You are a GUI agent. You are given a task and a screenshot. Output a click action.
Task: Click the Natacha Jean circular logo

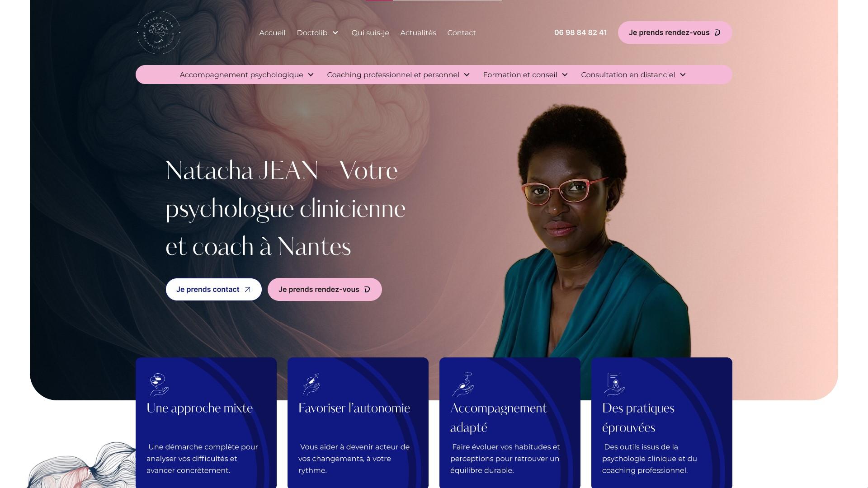tap(158, 33)
